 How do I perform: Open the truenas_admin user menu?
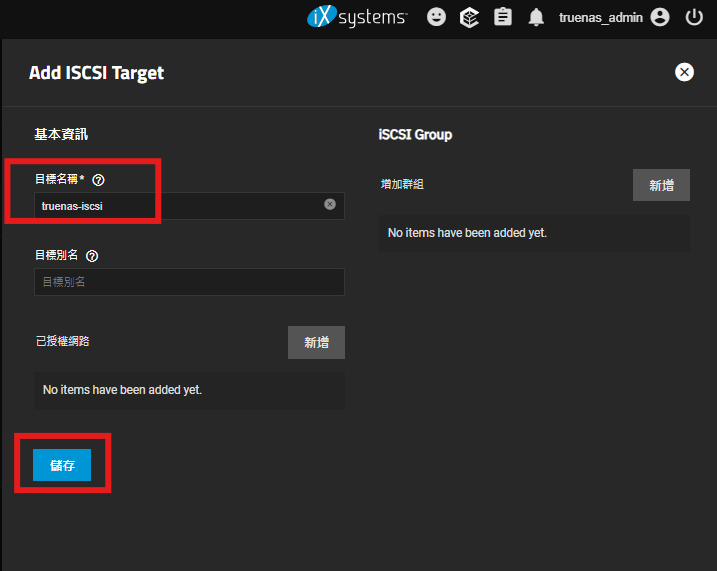point(602,17)
